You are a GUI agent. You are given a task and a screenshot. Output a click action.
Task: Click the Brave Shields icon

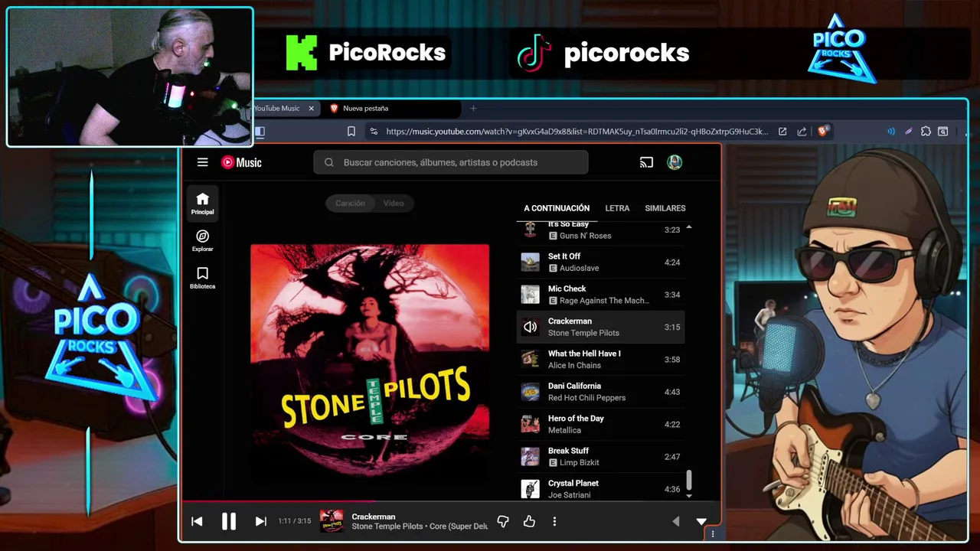(x=823, y=131)
